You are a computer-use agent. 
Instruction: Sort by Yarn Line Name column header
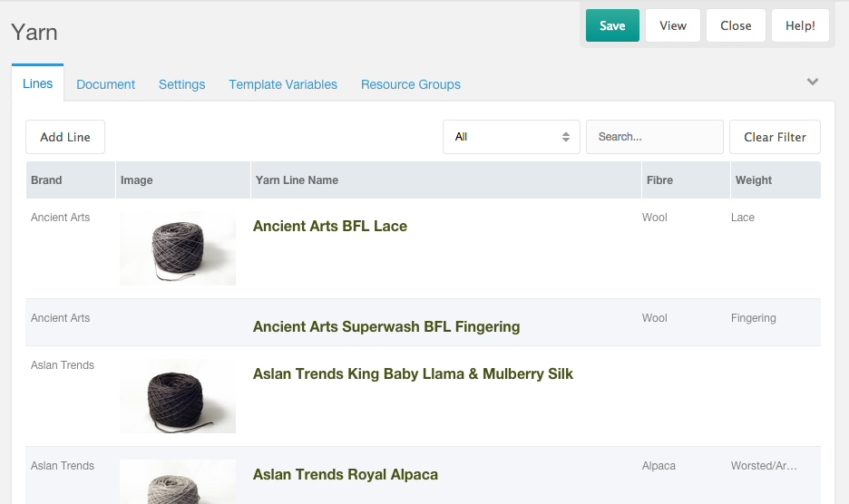[x=446, y=180]
